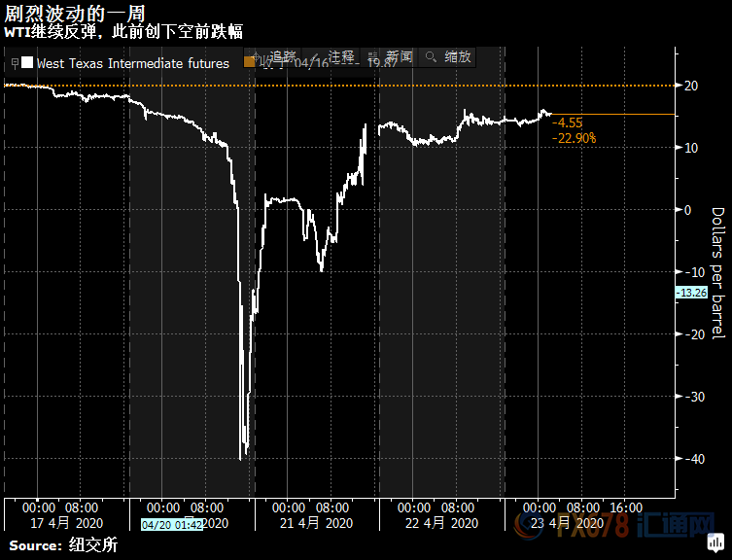Click the list icon beside 新闻

[x=372, y=57]
